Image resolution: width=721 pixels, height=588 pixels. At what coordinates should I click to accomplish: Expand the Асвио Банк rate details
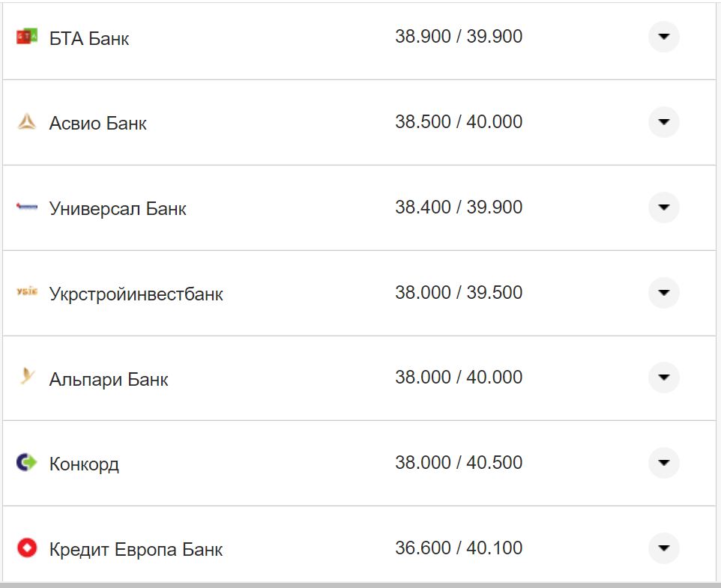663,122
